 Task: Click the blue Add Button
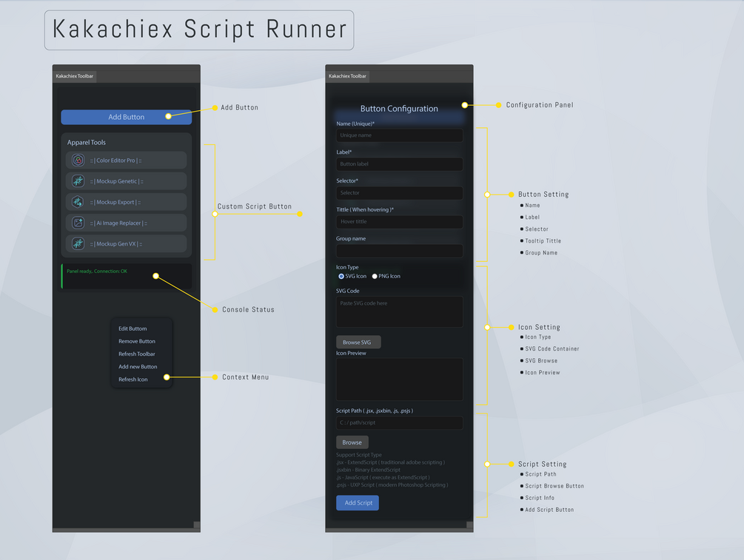coord(126,117)
